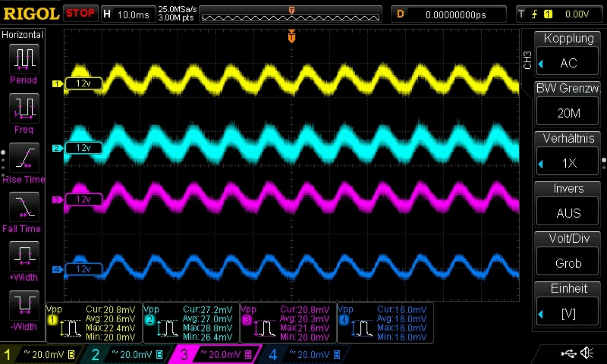Click the Vpp channel 2 measurement box

click(x=191, y=322)
